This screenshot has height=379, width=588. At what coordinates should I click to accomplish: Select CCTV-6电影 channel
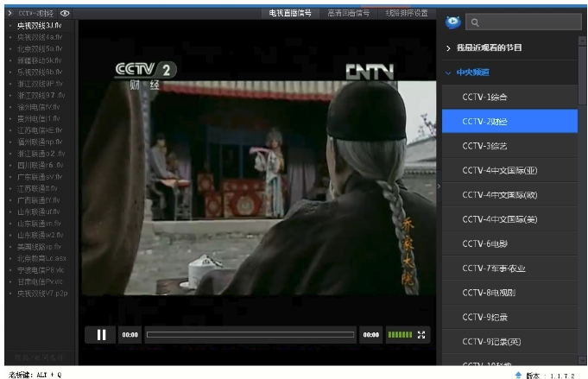pos(509,243)
